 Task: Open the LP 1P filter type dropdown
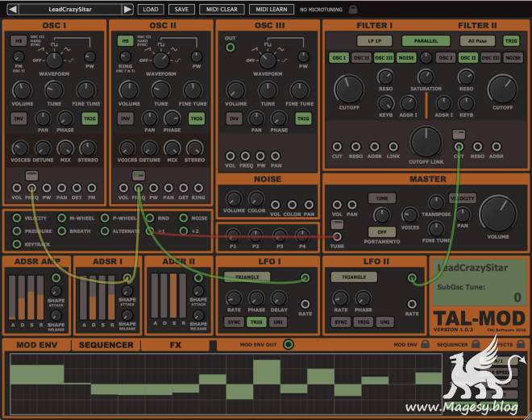[x=375, y=41]
